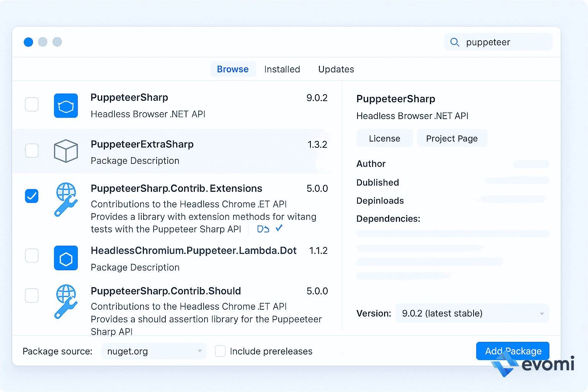Click the blue window control dot
588x392 pixels.
tap(28, 42)
